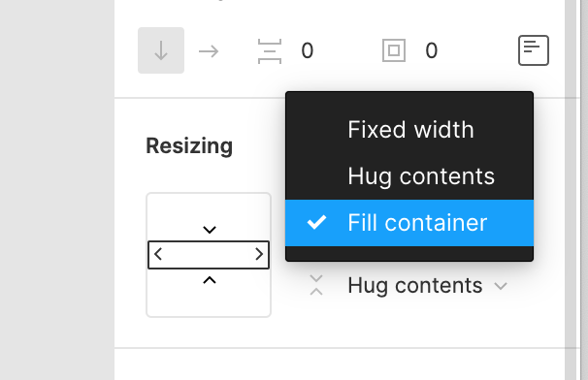This screenshot has width=588, height=380.
Task: Open the alignment box icon
Action: click(x=534, y=50)
